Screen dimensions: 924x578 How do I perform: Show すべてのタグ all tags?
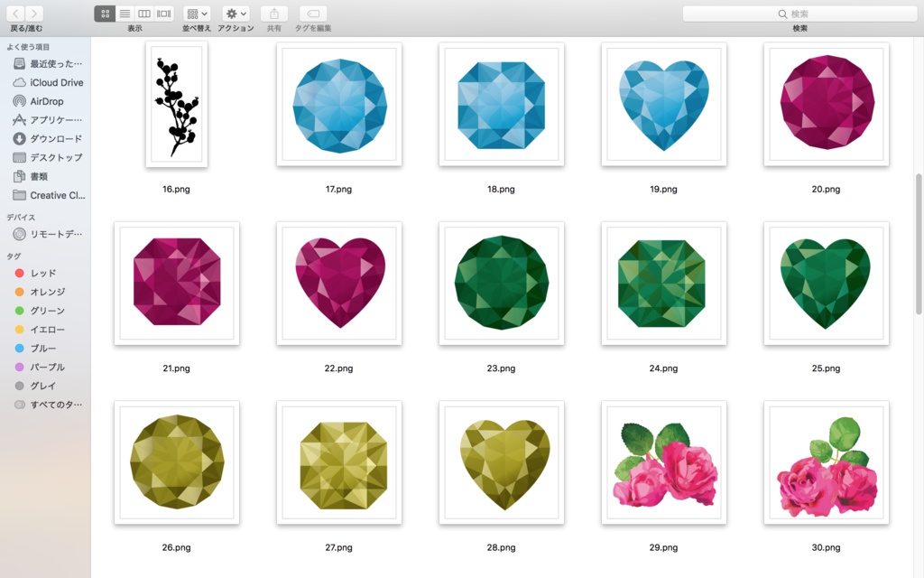[x=47, y=405]
